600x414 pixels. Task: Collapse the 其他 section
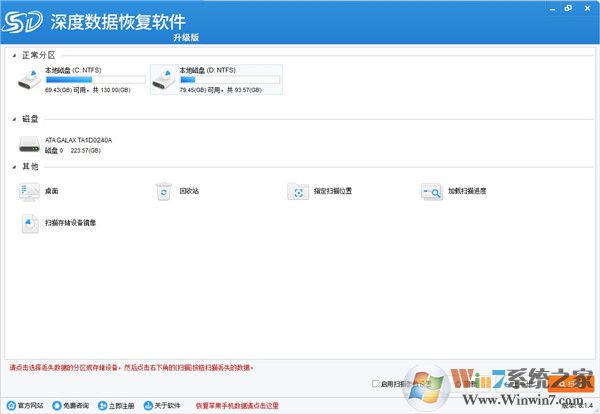click(14, 166)
